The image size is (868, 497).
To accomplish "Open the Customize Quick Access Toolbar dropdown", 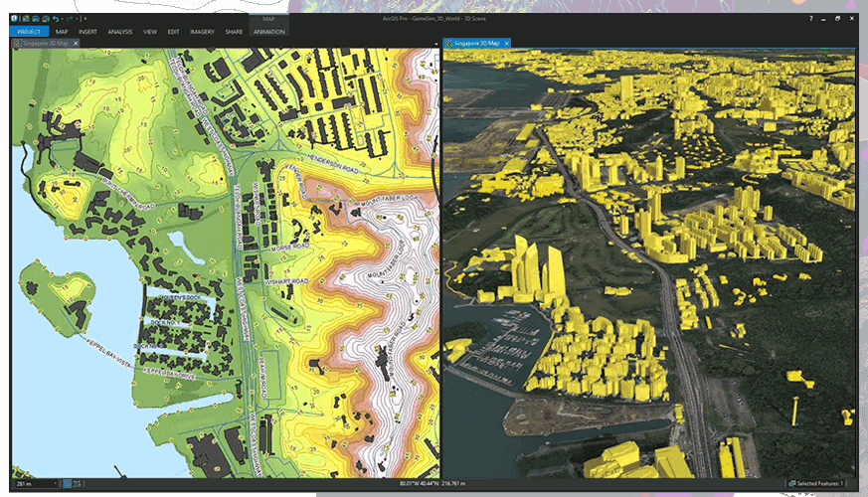I will point(86,18).
